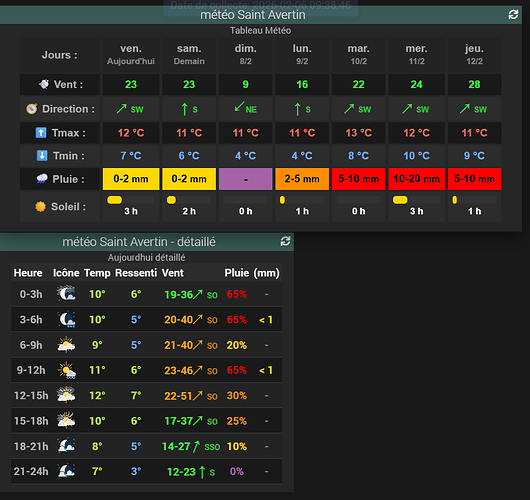Screen dimensions: 530x500
Task: Click the Pluie (mm) column header
Action: click(x=252, y=273)
